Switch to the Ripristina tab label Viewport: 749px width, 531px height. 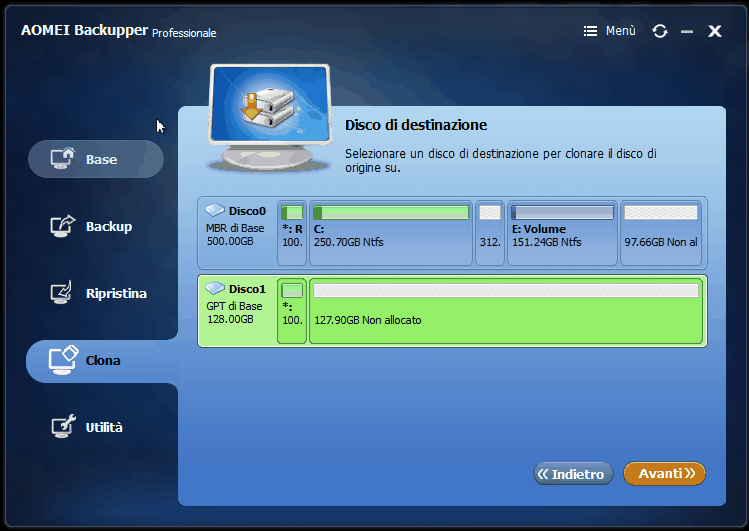[116, 293]
